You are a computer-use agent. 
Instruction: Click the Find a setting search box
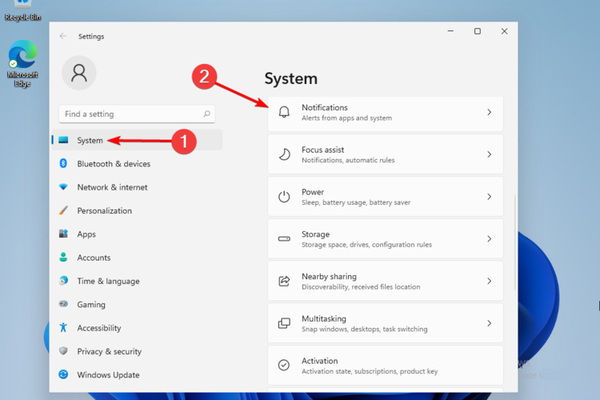pyautogui.click(x=137, y=114)
